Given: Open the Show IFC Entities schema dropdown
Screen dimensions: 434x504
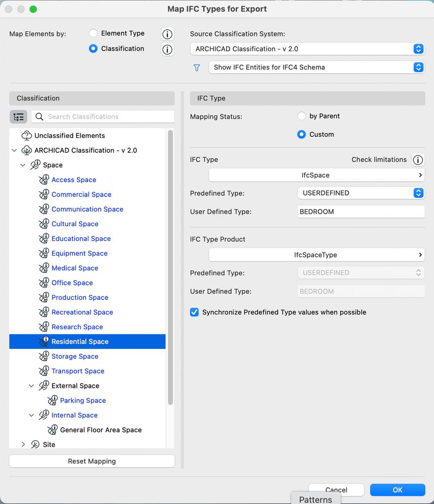Looking at the screenshot, I should point(317,67).
